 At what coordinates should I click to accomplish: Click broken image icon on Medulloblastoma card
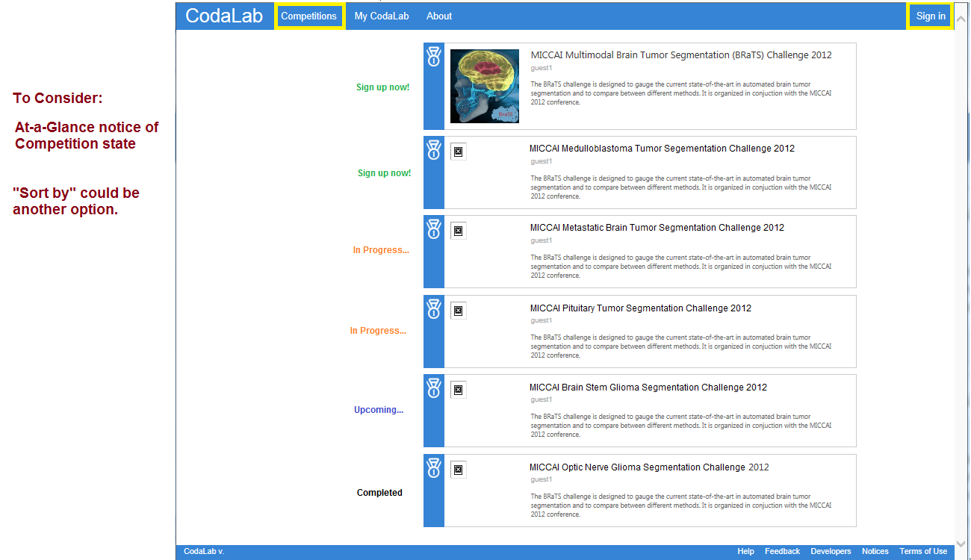(459, 152)
